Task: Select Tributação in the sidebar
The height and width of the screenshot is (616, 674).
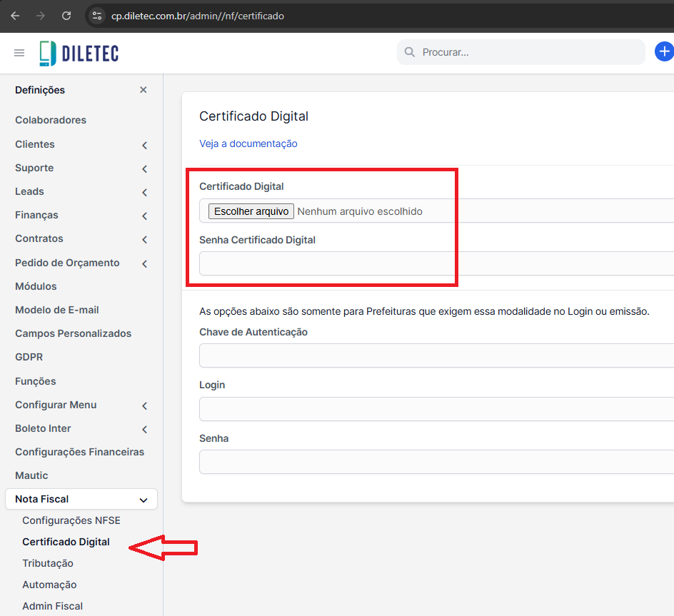Action: click(48, 563)
